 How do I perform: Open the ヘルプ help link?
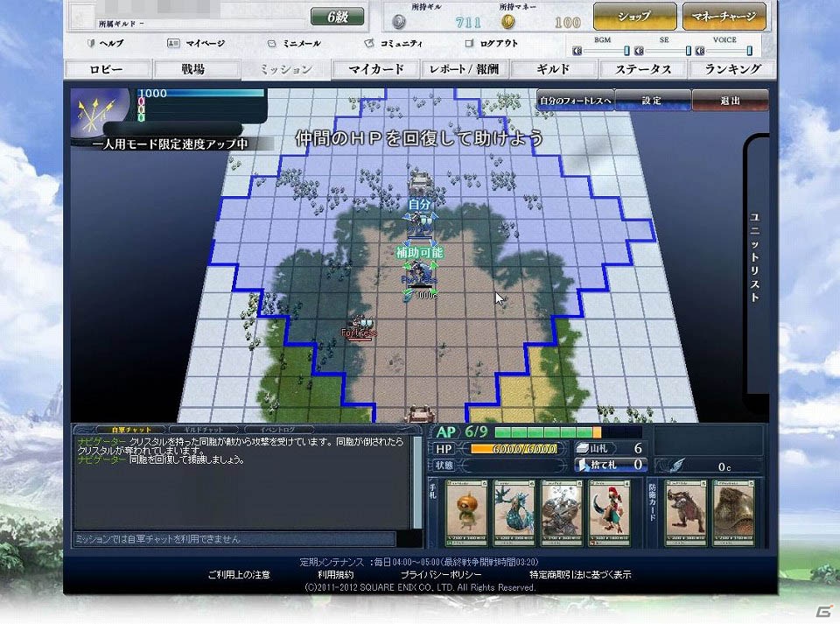pos(106,44)
